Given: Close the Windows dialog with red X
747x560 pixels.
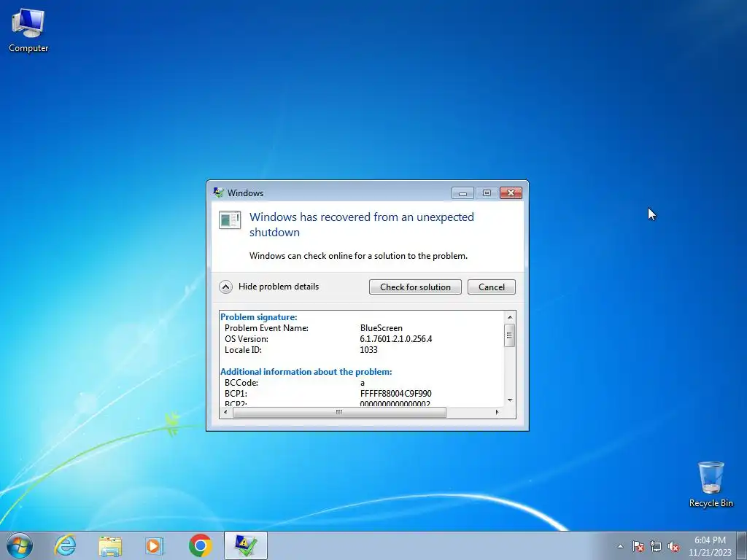Looking at the screenshot, I should pos(511,192).
